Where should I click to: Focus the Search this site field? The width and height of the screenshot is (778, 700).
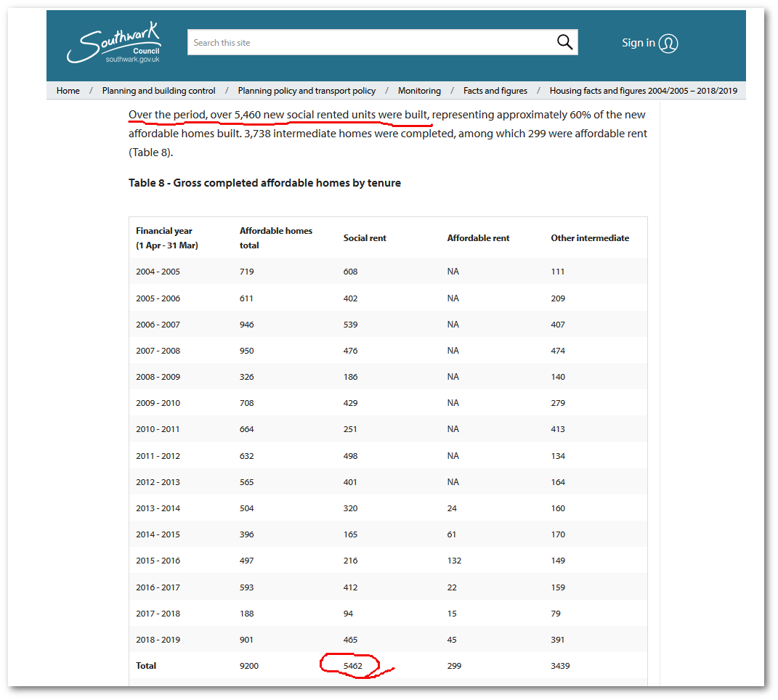pyautogui.click(x=383, y=42)
